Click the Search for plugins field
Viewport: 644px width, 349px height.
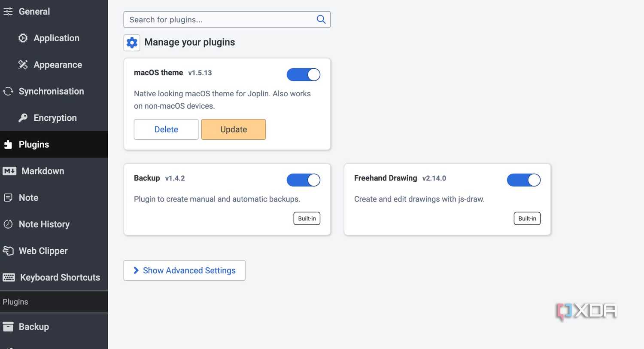(x=227, y=19)
